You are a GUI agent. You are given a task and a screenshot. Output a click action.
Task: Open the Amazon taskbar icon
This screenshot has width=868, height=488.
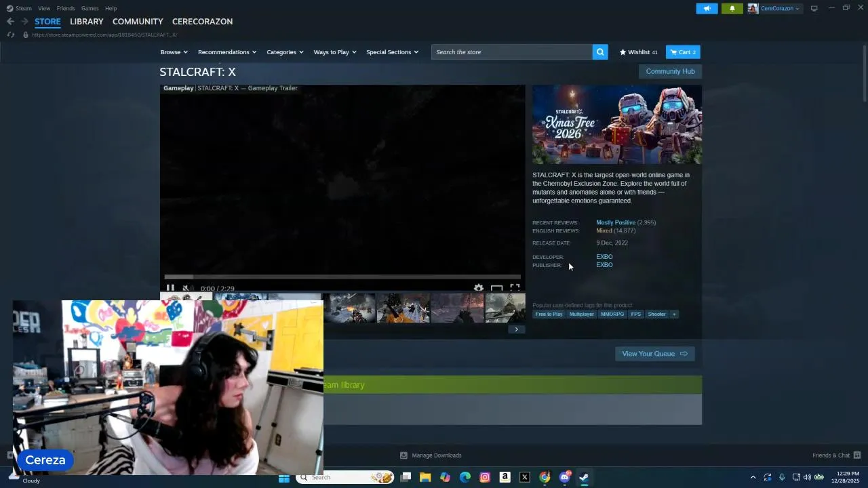coord(505,477)
